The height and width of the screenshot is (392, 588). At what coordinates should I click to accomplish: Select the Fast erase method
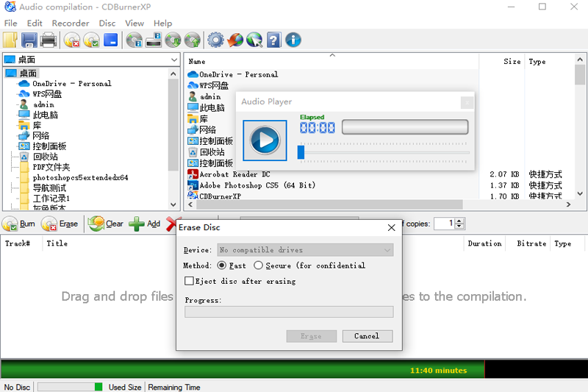222,266
